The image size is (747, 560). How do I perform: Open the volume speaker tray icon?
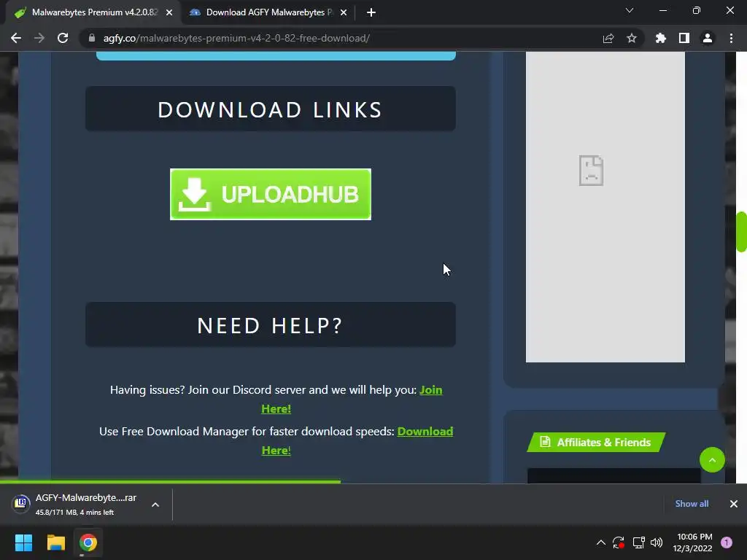[x=657, y=542]
